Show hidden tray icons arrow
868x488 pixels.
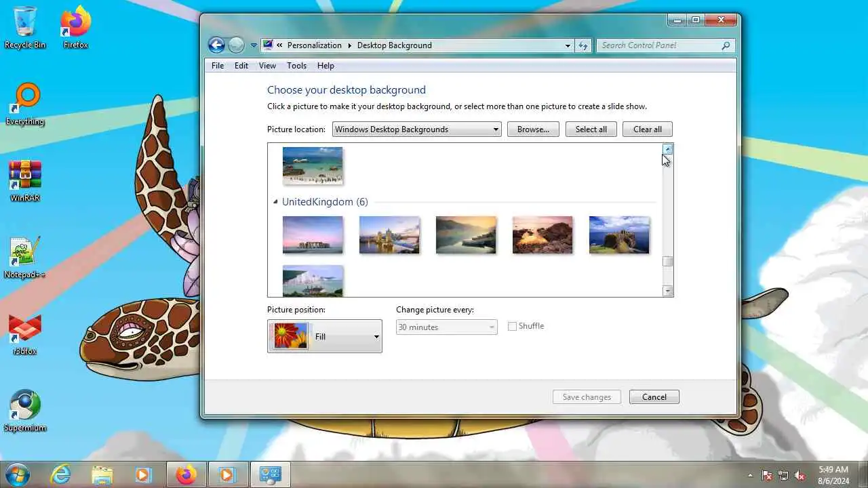click(x=749, y=475)
